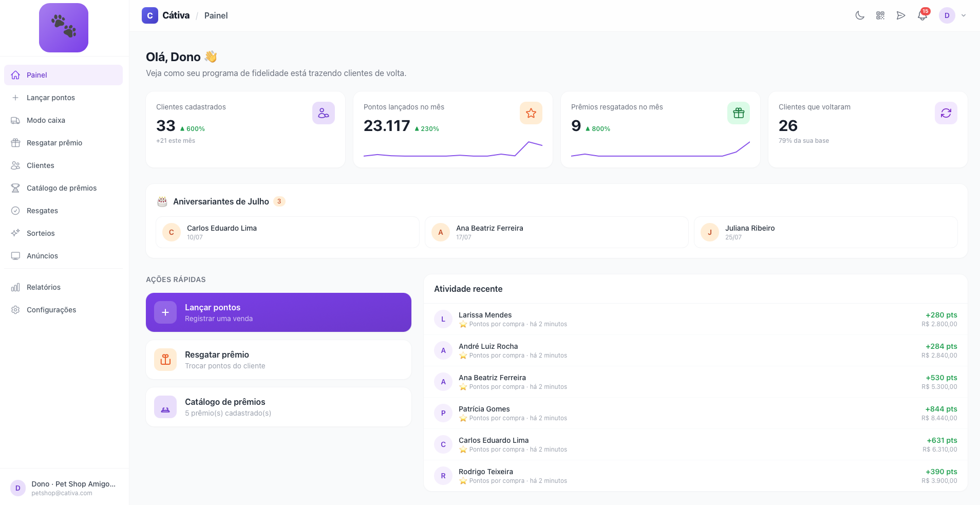Open Larissa Mendes recent activity entry

[x=695, y=319]
